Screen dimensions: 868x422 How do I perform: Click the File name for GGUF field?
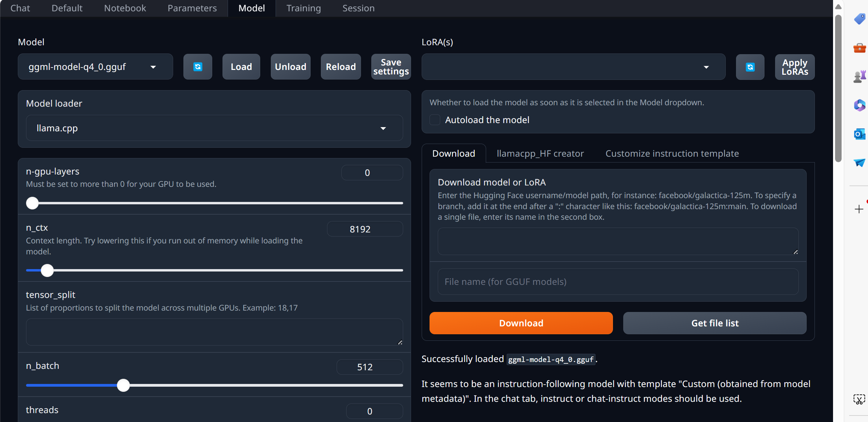[618, 282]
